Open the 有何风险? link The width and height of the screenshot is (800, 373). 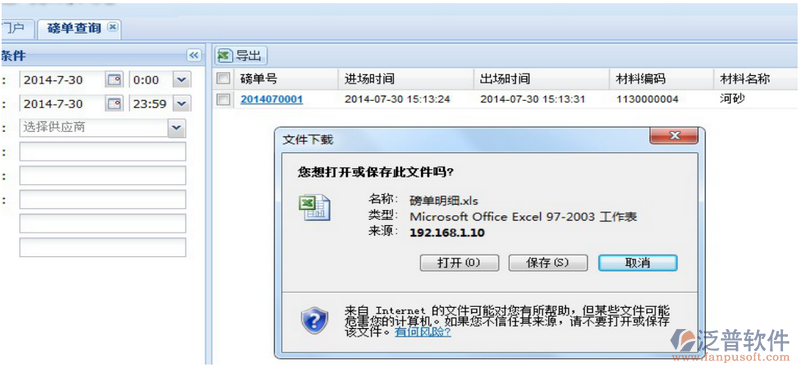click(x=423, y=332)
